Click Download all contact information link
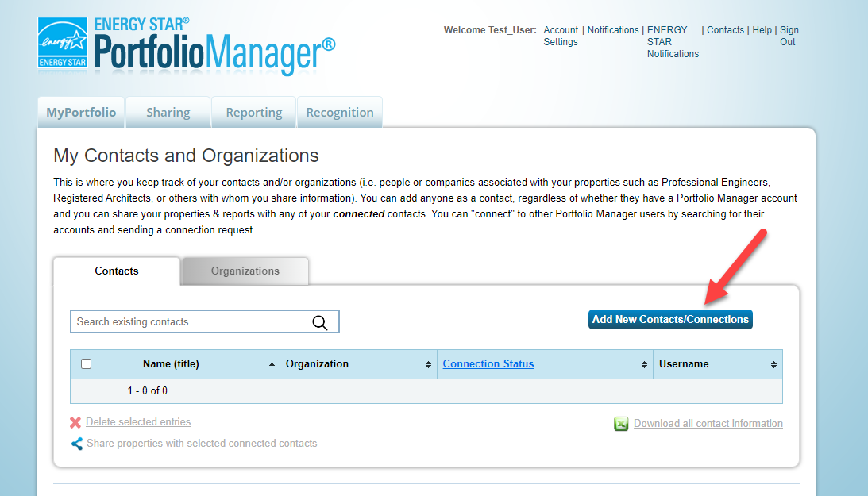Screen dimensions: 868x496 point(708,424)
